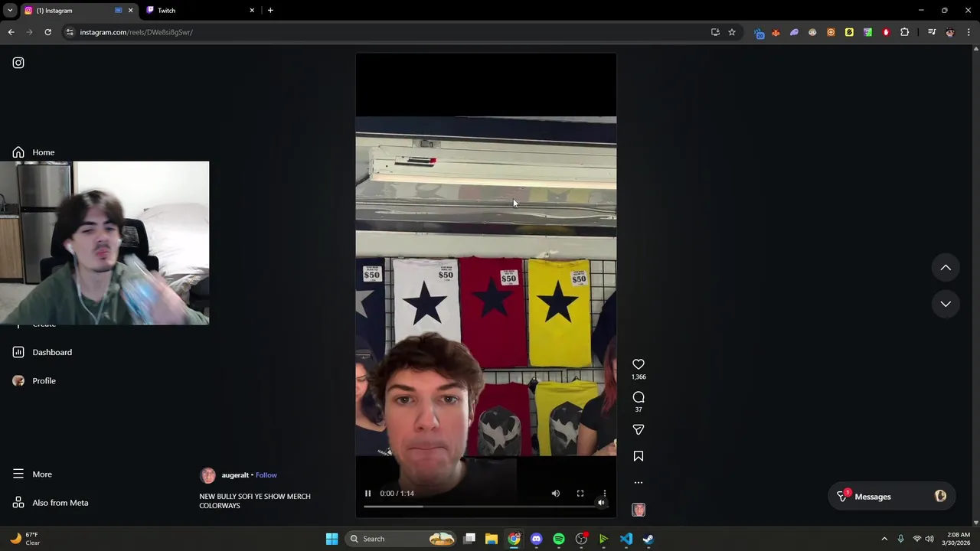Close the Instagram tab
The width and height of the screenshot is (980, 551).
pos(130,11)
